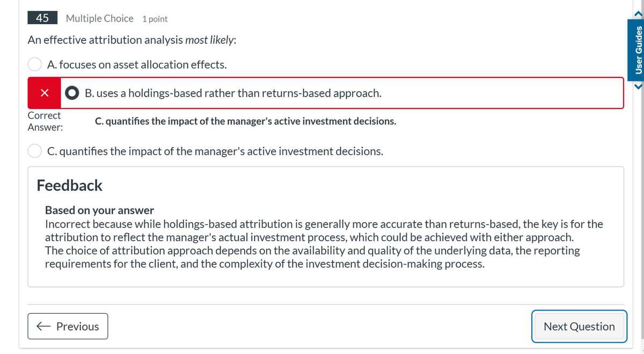This screenshot has width=644, height=354.
Task: Click the 'Correct Answer:' label
Action: coord(45,121)
